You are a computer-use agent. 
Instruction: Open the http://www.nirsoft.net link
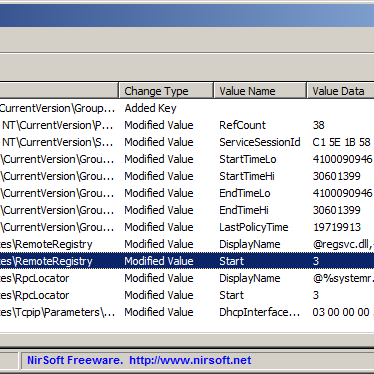190,360
